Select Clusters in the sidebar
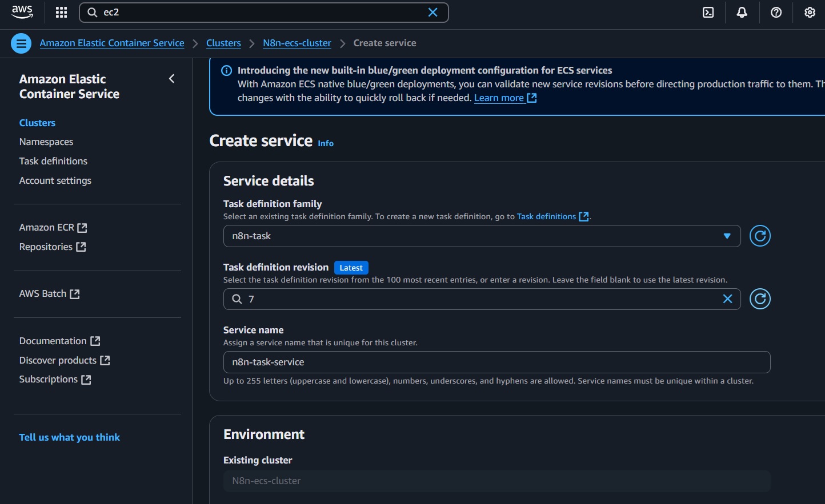 [x=37, y=123]
